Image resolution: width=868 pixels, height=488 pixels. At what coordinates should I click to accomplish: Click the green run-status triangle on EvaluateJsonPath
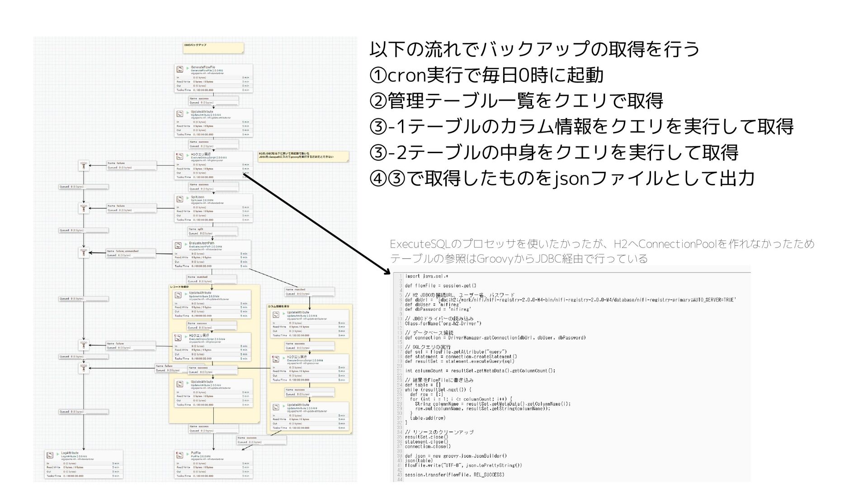pos(186,244)
